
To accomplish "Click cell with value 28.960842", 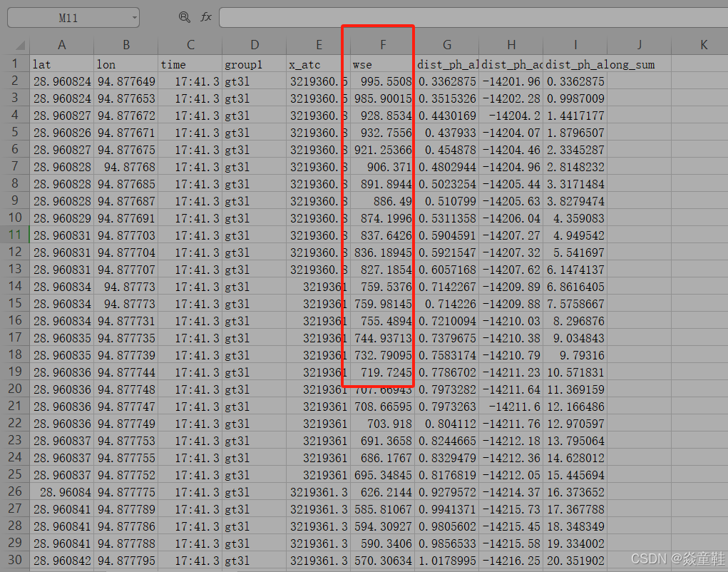I will pos(62,561).
